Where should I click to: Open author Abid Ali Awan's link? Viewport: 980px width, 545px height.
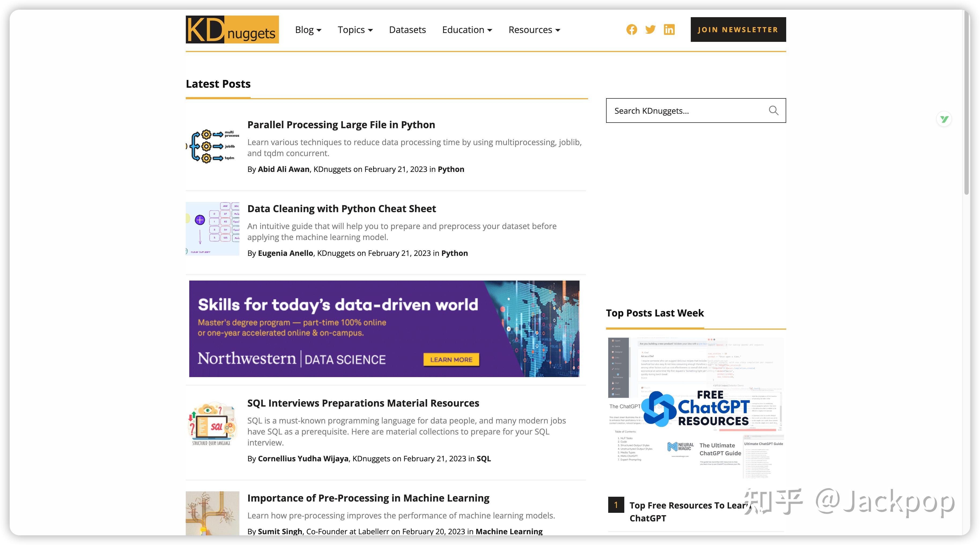(283, 169)
